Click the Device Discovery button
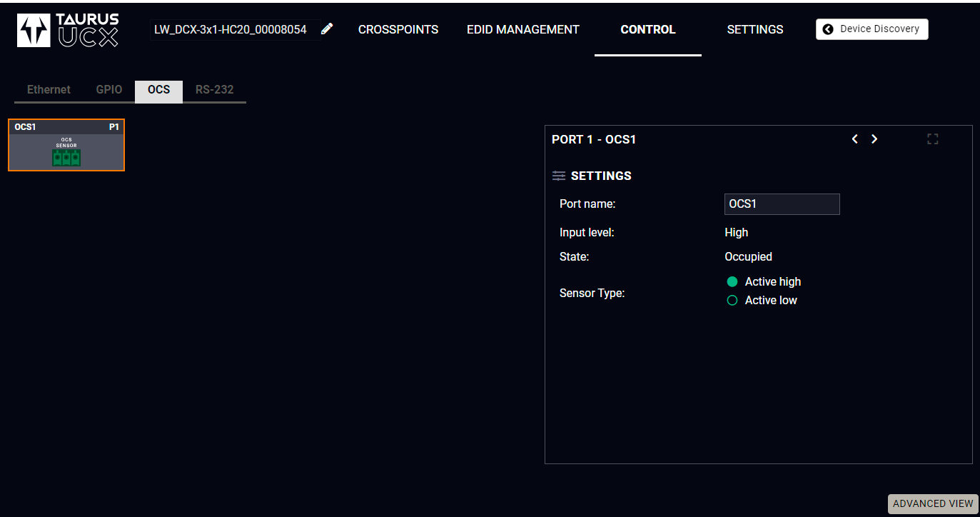The width and height of the screenshot is (980, 517). pos(872,29)
